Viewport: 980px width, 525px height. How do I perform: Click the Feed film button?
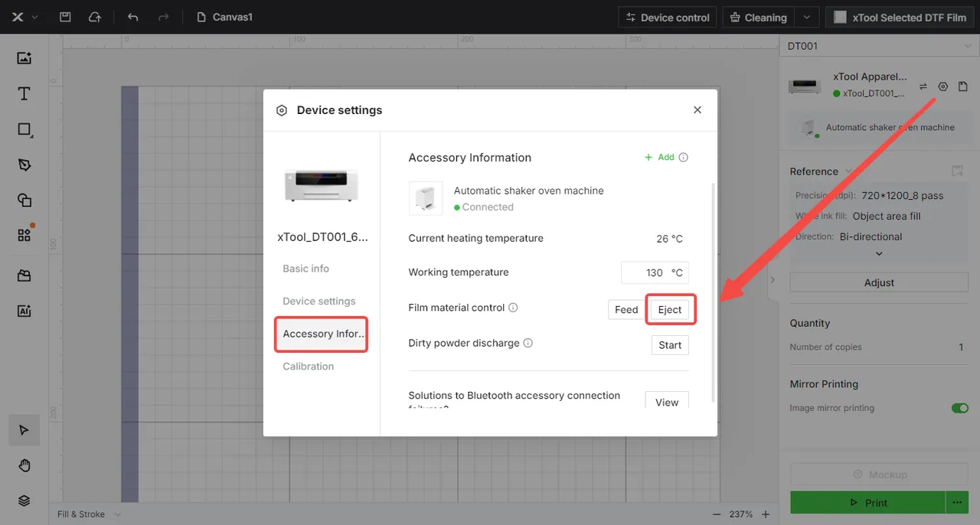coord(626,309)
